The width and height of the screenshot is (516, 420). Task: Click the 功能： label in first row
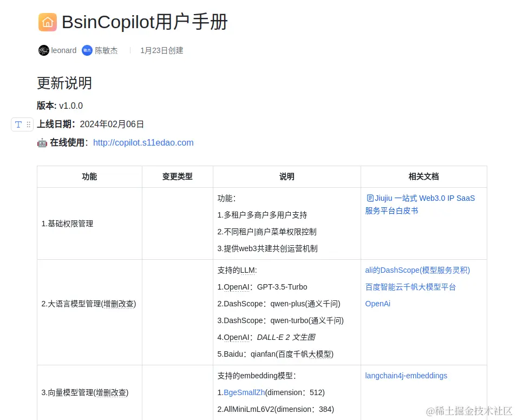[227, 198]
